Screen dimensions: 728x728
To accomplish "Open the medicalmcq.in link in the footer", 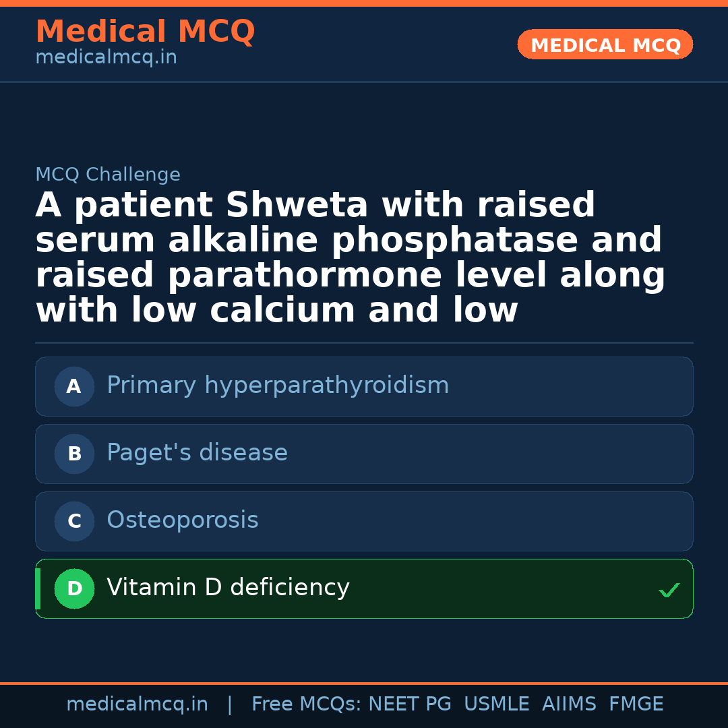I will [137, 704].
